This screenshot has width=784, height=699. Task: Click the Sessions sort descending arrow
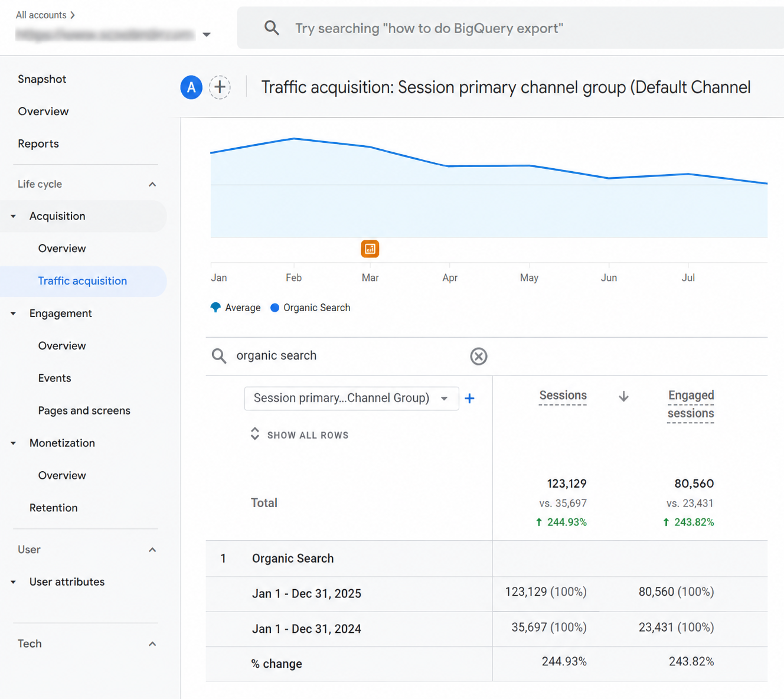(623, 396)
